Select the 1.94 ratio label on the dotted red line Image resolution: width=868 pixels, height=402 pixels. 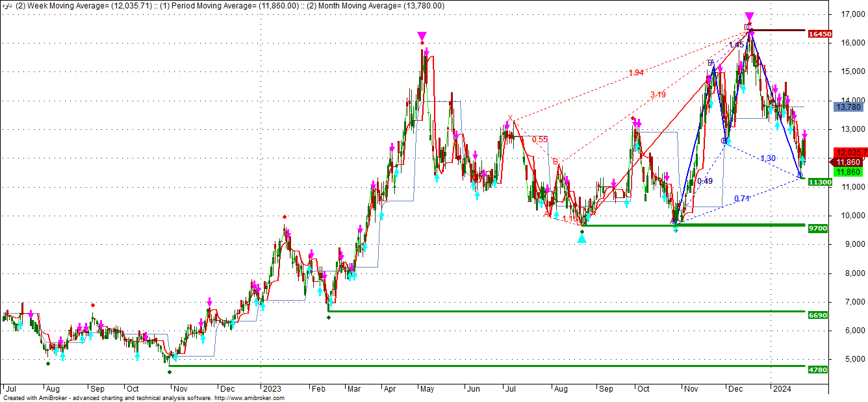click(636, 73)
